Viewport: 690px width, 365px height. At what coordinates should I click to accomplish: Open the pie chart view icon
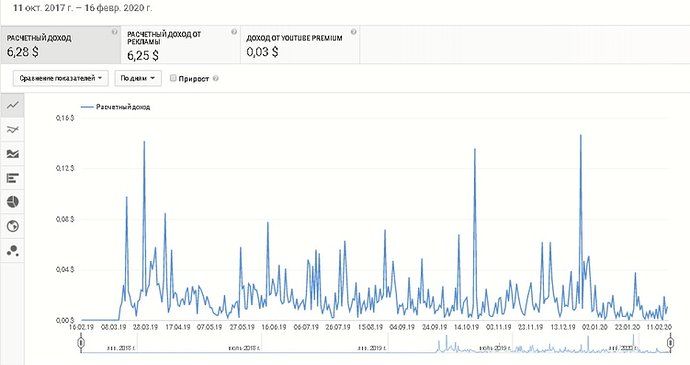13,202
